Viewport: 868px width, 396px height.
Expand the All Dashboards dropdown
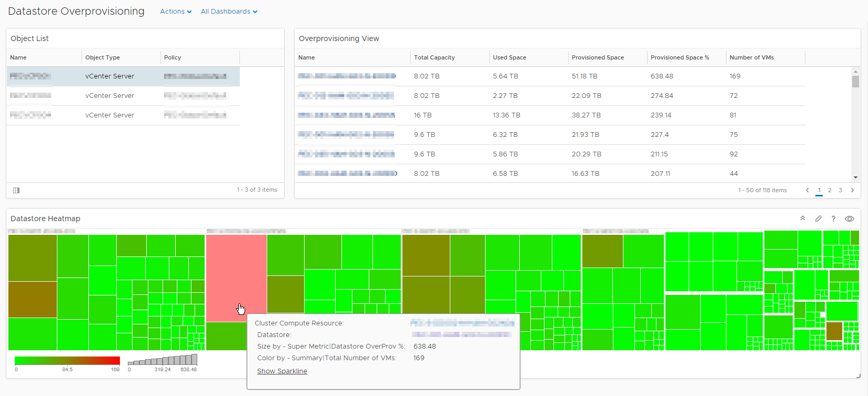click(x=229, y=12)
